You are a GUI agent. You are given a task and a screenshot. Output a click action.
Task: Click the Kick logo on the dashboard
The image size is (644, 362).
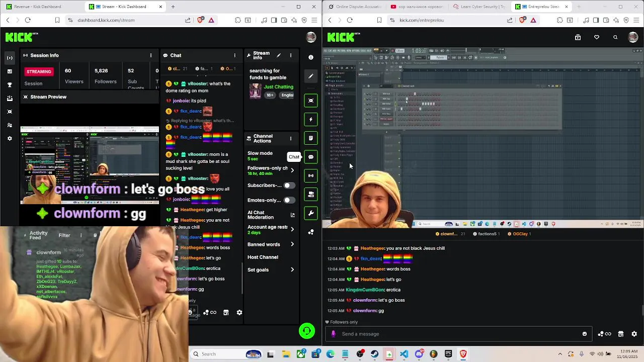[x=22, y=37]
